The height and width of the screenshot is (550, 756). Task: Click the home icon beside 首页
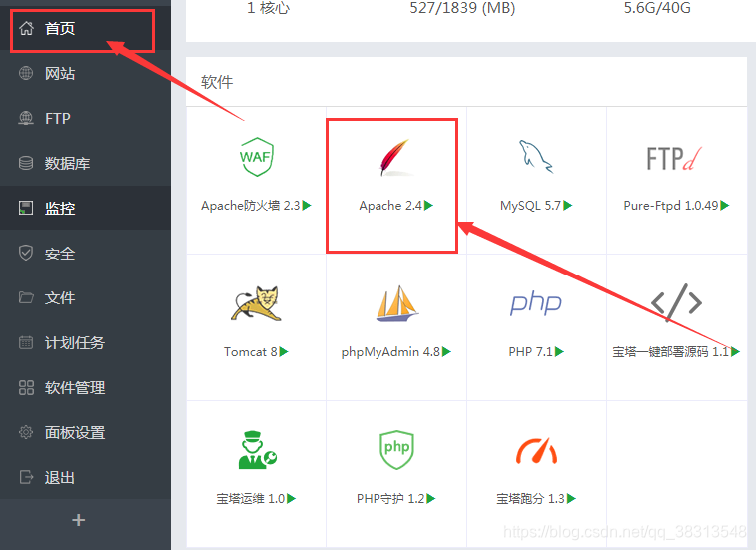tap(26, 28)
